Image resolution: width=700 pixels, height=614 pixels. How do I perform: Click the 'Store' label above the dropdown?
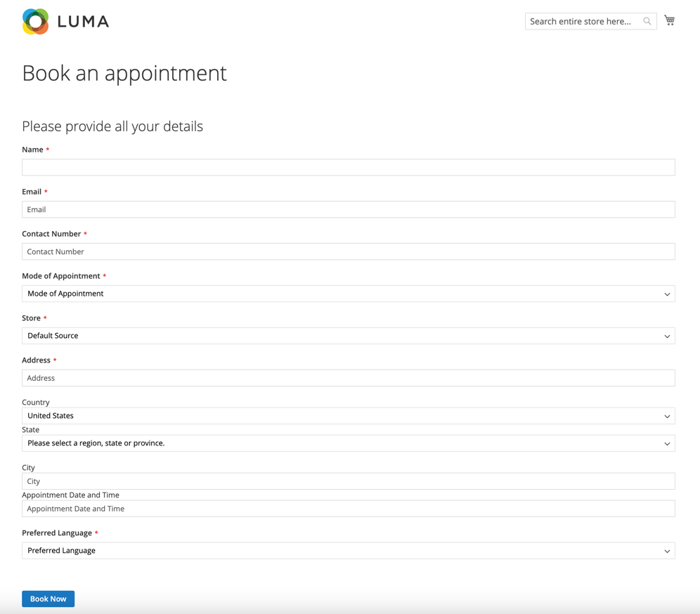pos(31,318)
